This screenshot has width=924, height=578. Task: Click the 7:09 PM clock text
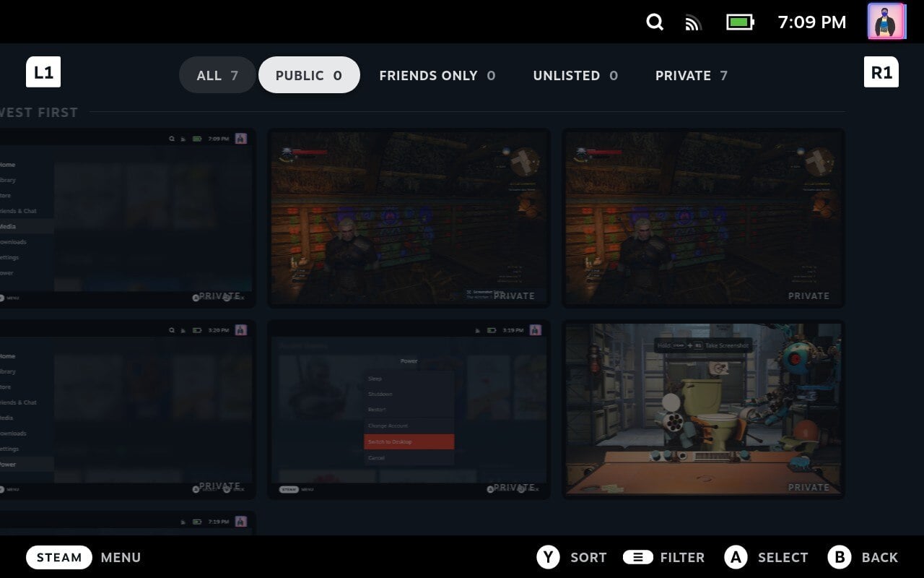[812, 22]
